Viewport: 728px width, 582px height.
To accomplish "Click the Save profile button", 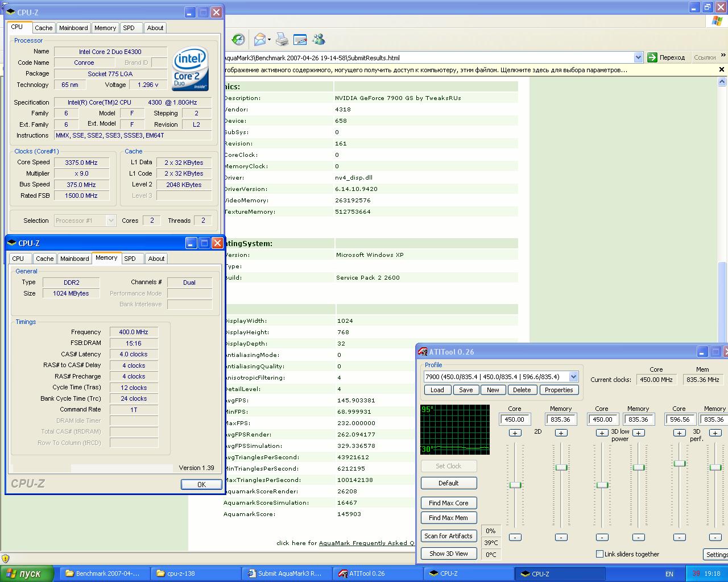I will pos(466,390).
